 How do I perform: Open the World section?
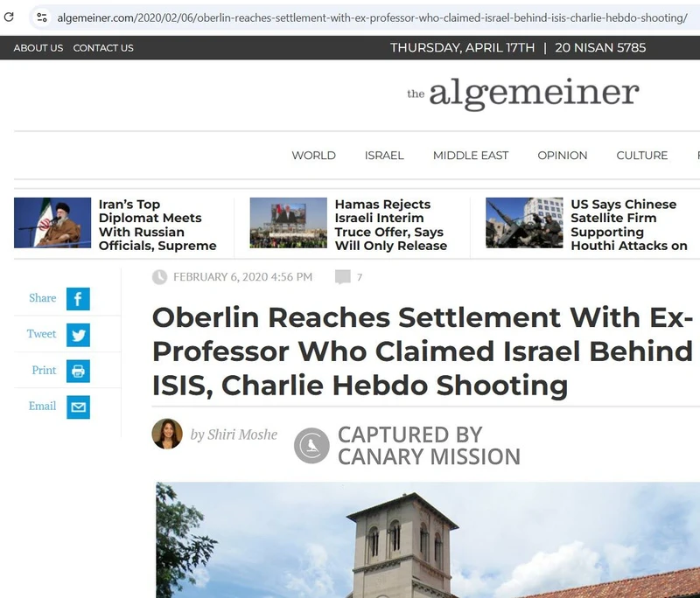(x=313, y=156)
